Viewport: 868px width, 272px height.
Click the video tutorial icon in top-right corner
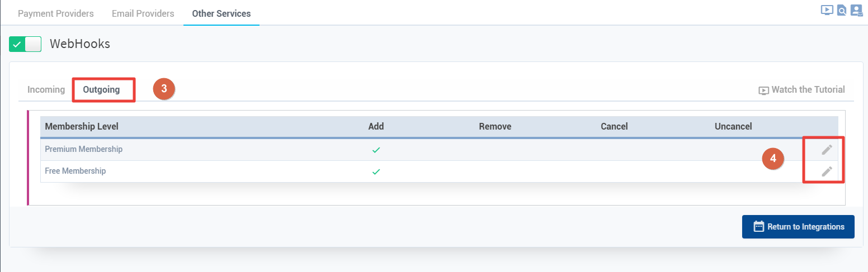click(x=827, y=10)
